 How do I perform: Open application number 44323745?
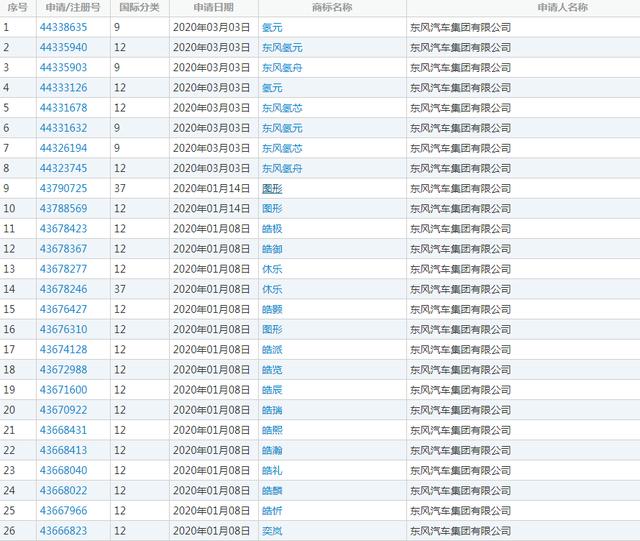tap(63, 168)
